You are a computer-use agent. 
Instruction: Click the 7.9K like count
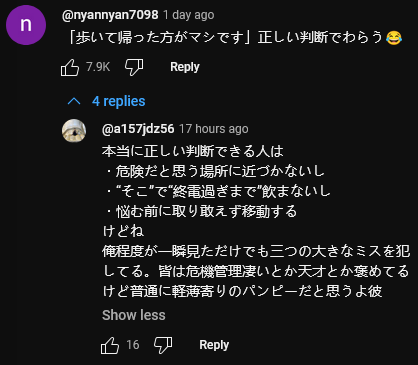coord(98,67)
